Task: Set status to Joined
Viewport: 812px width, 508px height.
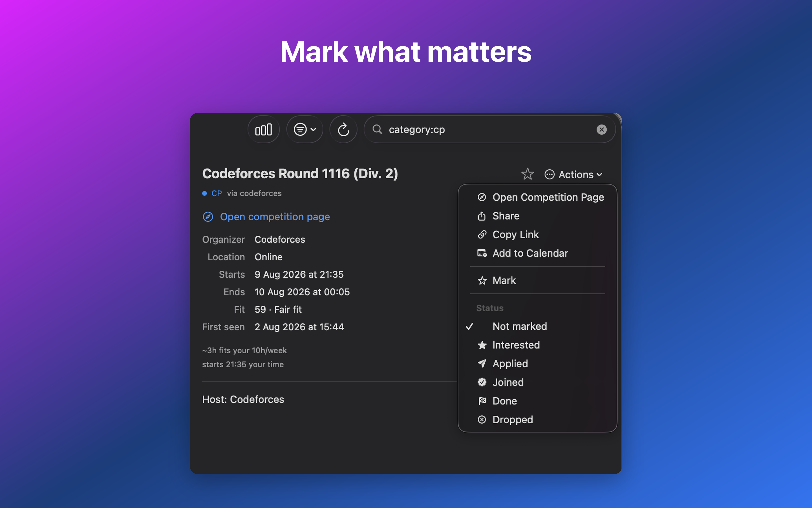Action: (x=538, y=382)
